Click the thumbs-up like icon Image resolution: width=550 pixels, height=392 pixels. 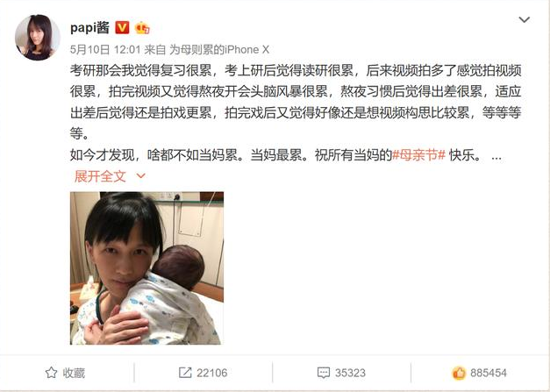point(459,373)
